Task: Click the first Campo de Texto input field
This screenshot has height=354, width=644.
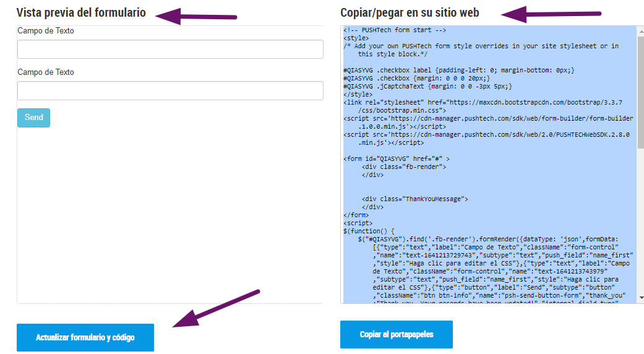Action: 170,50
